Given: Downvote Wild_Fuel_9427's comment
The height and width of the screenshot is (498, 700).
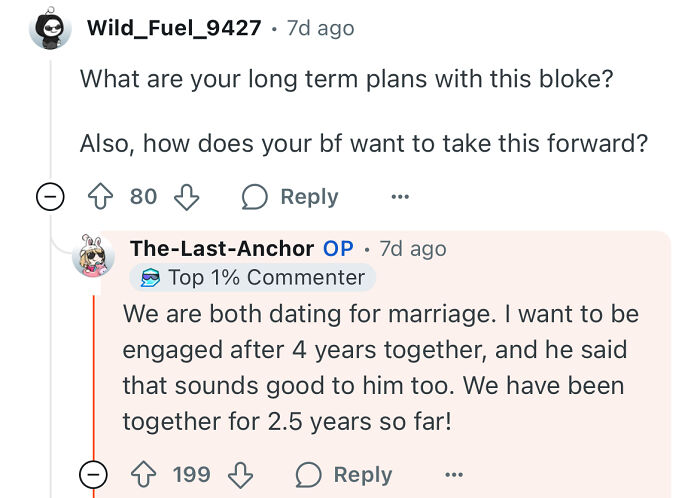Looking at the screenshot, I should click(186, 197).
